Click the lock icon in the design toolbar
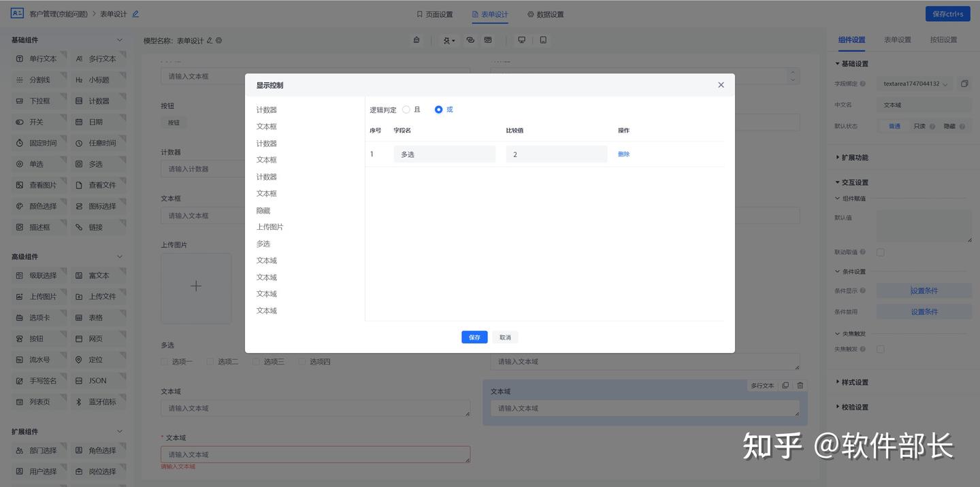Image resolution: width=980 pixels, height=487 pixels. 416,40
